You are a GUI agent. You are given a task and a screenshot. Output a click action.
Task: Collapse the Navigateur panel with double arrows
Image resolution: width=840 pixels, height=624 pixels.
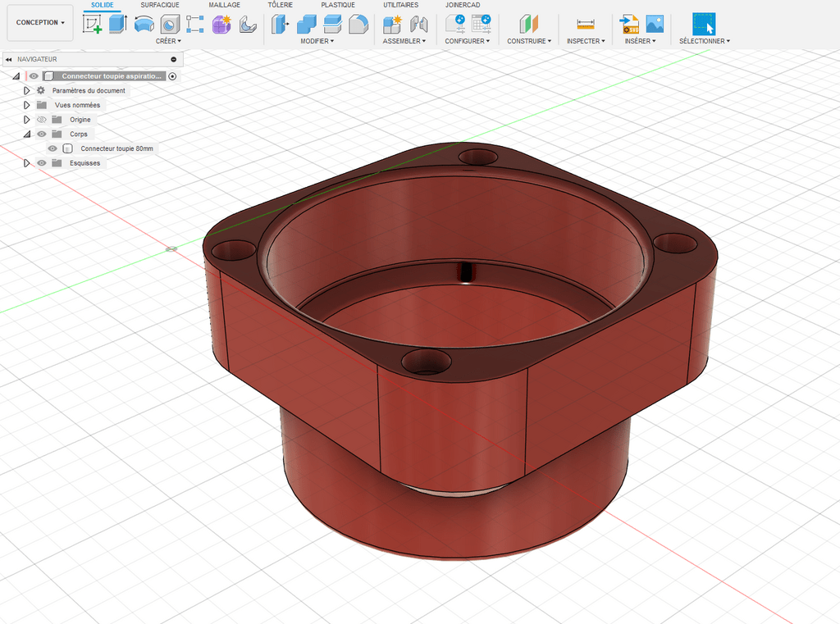tap(8, 60)
